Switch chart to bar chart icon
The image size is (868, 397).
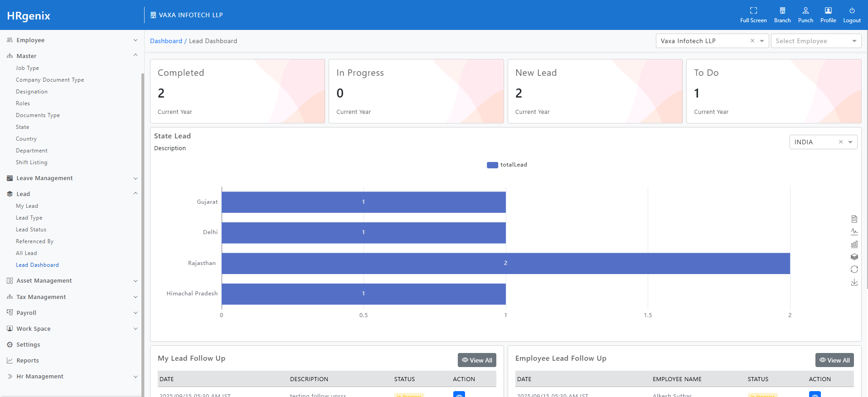pos(854,244)
